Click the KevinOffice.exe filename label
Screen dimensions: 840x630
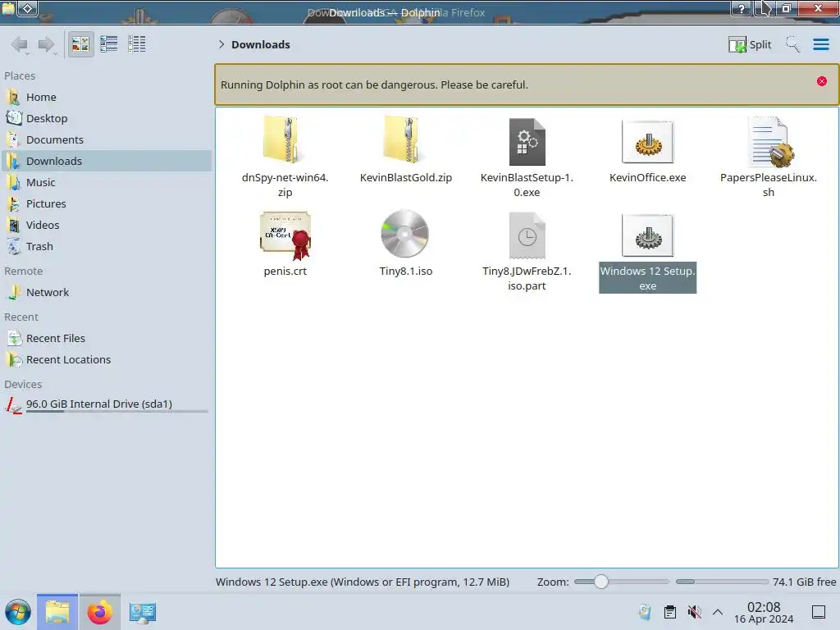pos(648,178)
